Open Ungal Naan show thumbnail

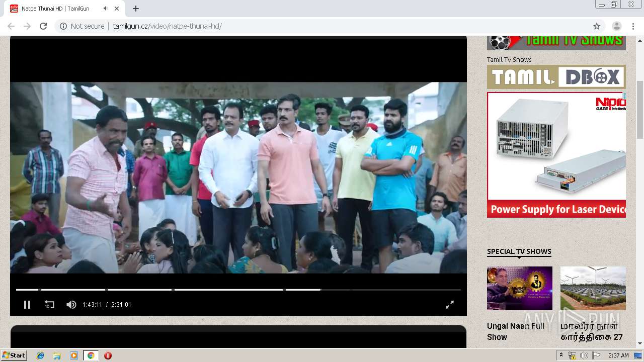(520, 288)
